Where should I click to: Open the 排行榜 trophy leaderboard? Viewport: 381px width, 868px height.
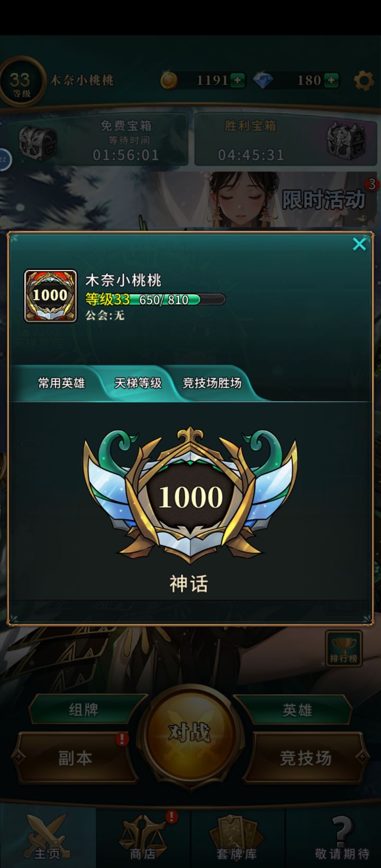coord(343,649)
